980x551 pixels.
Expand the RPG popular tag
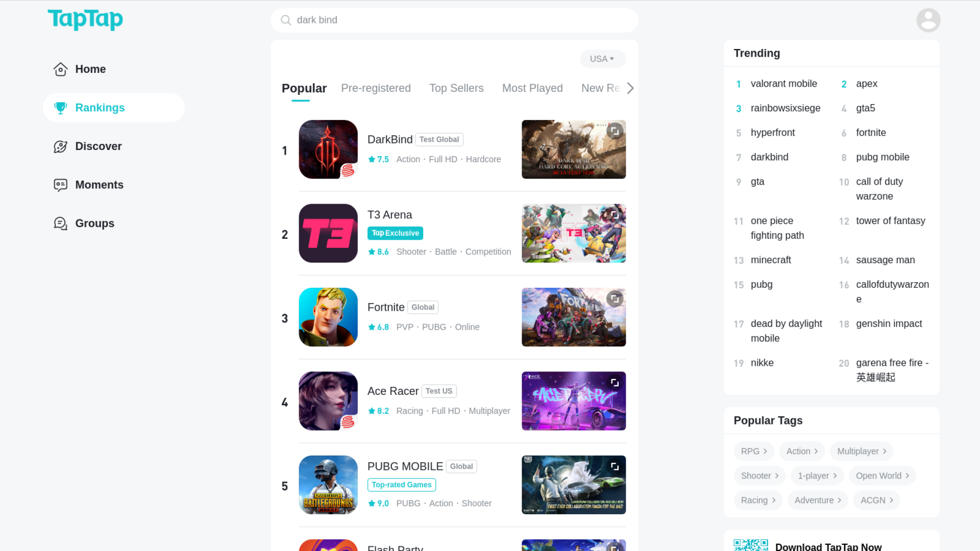[753, 451]
